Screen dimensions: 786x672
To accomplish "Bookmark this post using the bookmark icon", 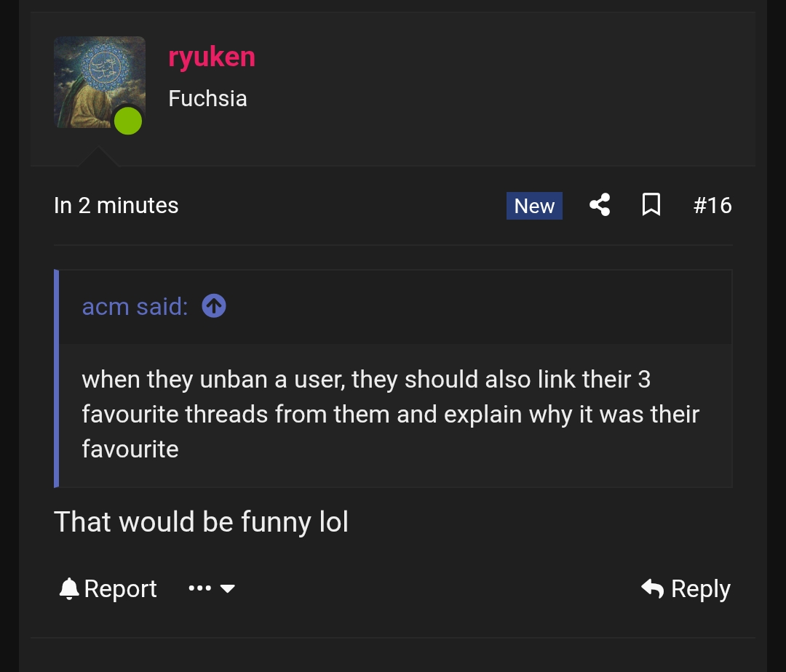I will tap(651, 205).
